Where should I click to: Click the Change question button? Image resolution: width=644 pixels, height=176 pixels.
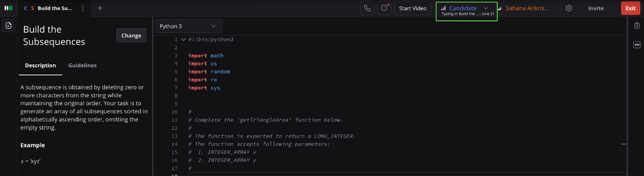click(x=131, y=35)
